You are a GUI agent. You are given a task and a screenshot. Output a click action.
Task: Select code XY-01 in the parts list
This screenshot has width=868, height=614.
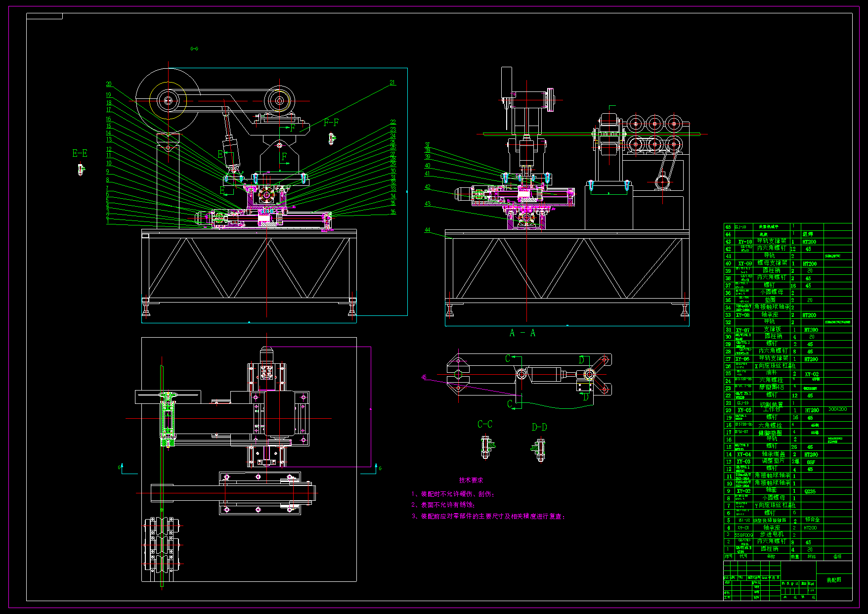point(743,528)
